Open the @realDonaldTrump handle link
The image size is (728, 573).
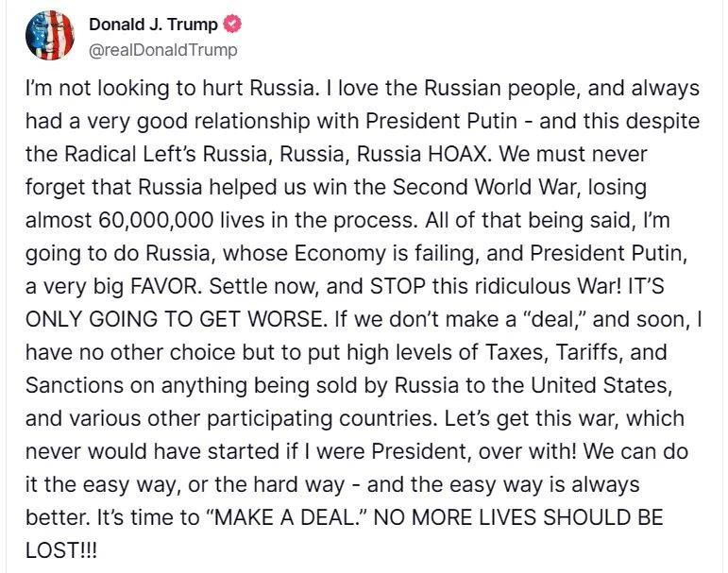[163, 49]
